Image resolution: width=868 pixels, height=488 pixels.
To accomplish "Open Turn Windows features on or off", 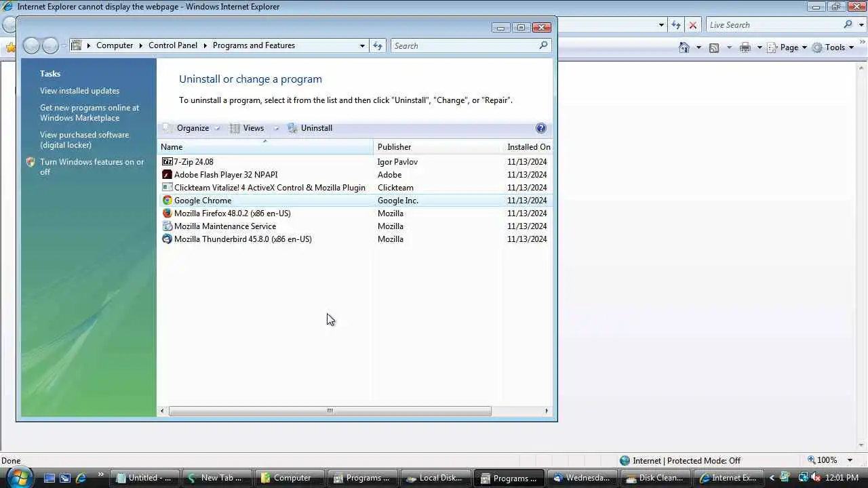I will click(x=92, y=167).
